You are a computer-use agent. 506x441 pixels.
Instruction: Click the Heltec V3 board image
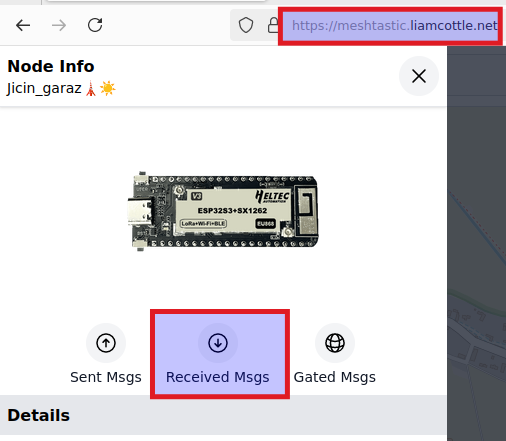[x=223, y=211]
